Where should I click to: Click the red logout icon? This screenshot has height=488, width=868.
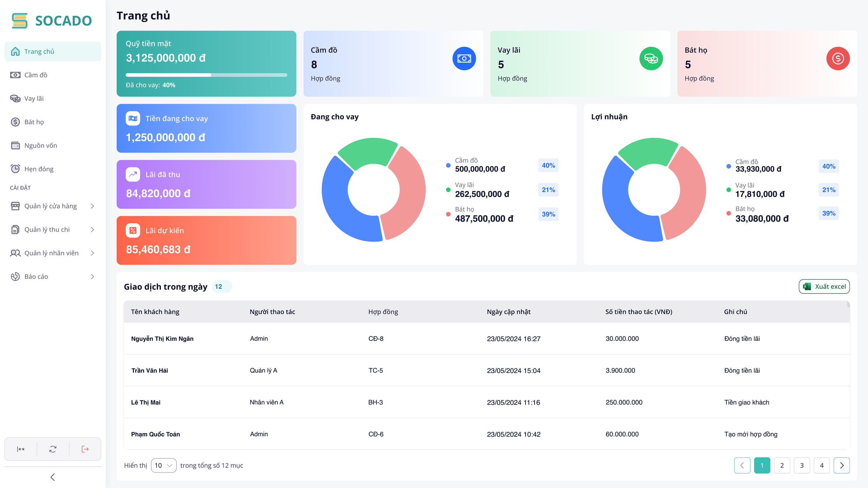point(85,449)
